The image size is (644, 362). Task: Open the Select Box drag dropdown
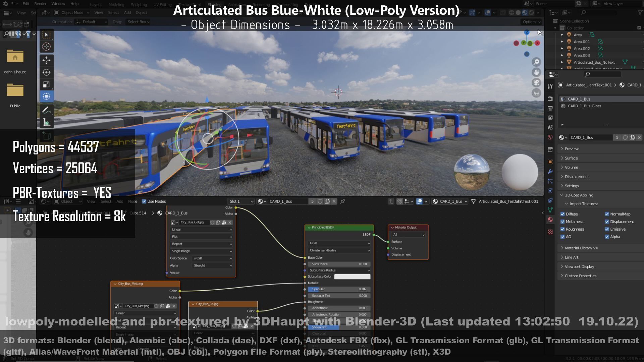pos(138,22)
